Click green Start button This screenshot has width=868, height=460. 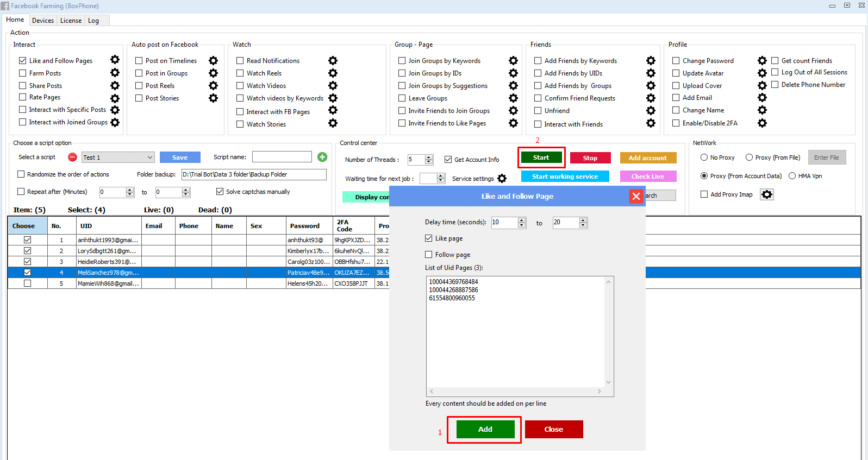click(x=541, y=157)
